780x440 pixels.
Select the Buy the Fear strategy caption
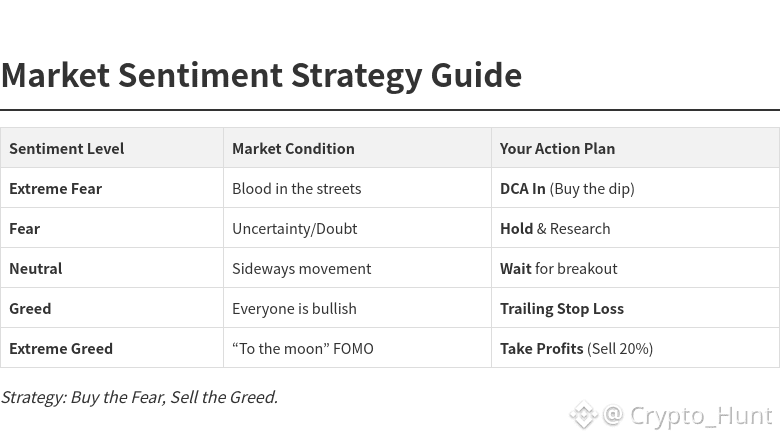(x=139, y=397)
